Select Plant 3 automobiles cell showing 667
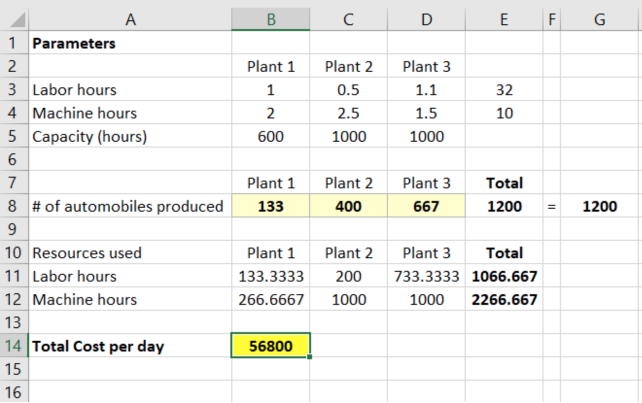 426,206
